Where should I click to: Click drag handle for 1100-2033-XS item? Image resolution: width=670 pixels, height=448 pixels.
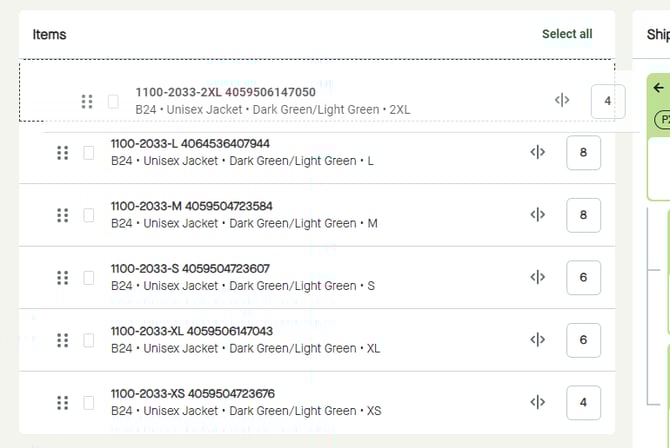point(62,402)
